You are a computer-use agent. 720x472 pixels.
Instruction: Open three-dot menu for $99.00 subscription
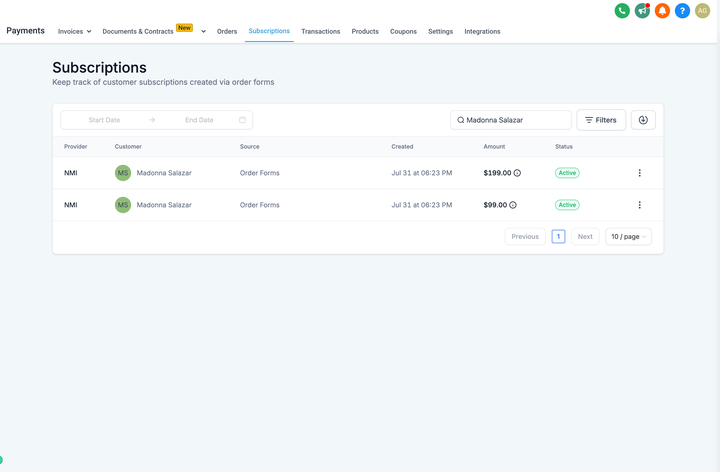(x=639, y=205)
